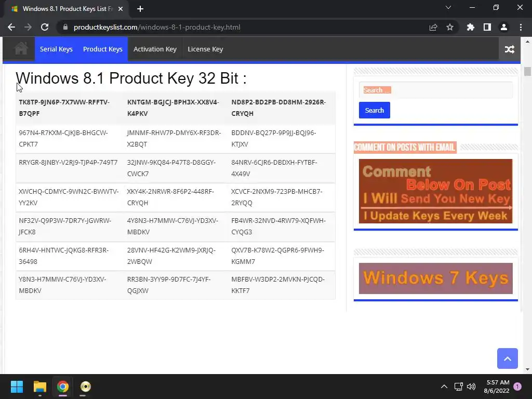532x399 pixels.
Task: Click the Windows 8.1 Product Key 32 Bit heading
Action: 131,78
